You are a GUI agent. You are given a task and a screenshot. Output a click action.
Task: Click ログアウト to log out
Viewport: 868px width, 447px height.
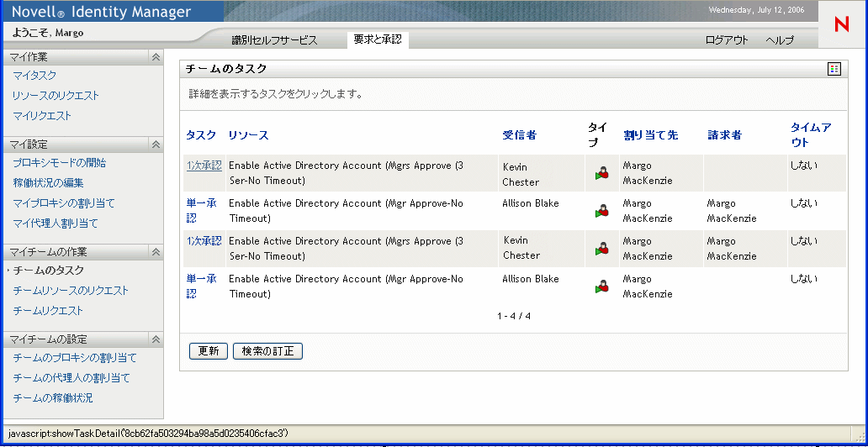[x=727, y=40]
